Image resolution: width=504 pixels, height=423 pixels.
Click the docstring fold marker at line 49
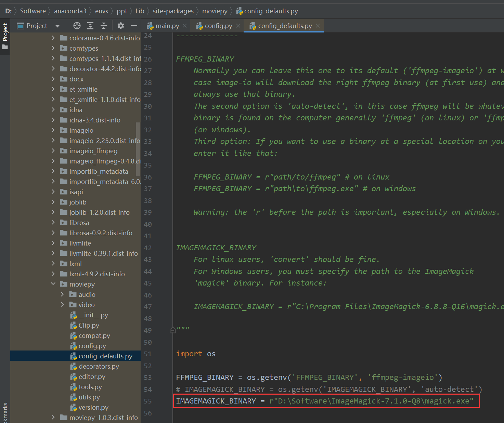coord(173,330)
